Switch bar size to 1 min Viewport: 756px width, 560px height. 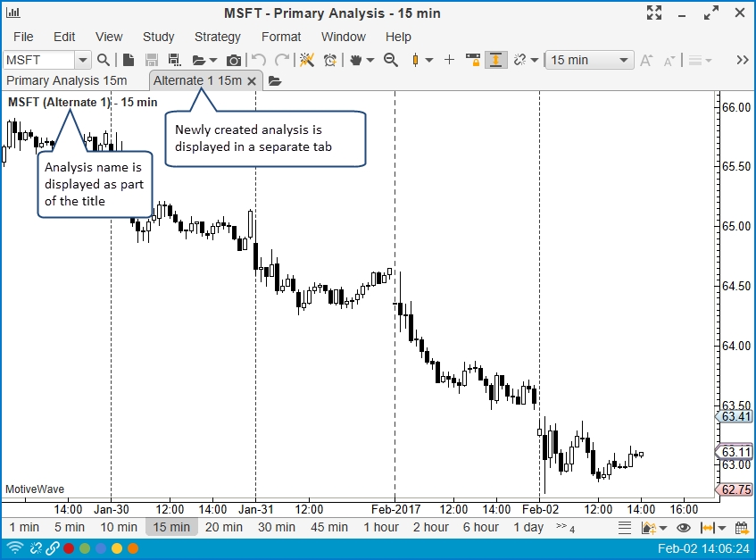click(24, 527)
